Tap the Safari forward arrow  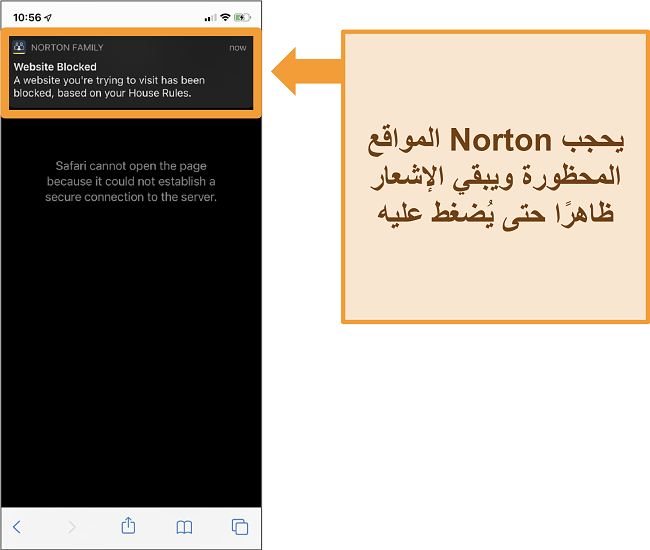point(72,527)
